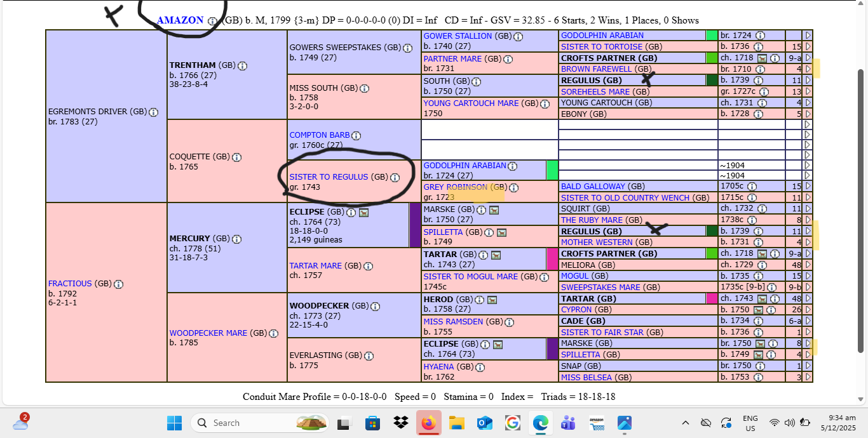This screenshot has width=868, height=438.
Task: Open the MISS RAMSDEN link
Action: point(453,322)
